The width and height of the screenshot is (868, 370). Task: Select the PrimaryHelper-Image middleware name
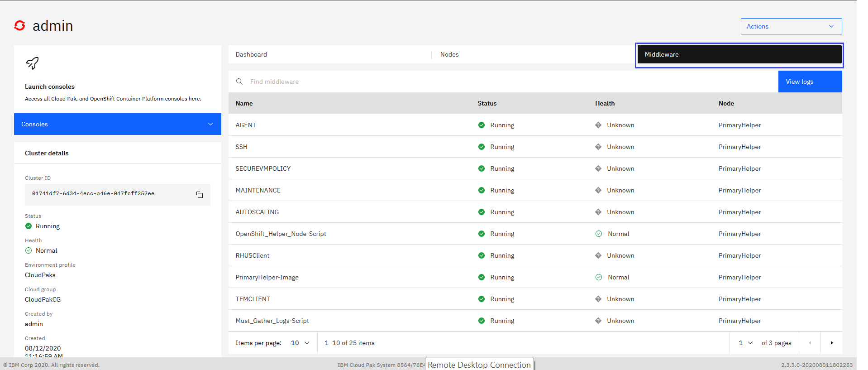[267, 277]
